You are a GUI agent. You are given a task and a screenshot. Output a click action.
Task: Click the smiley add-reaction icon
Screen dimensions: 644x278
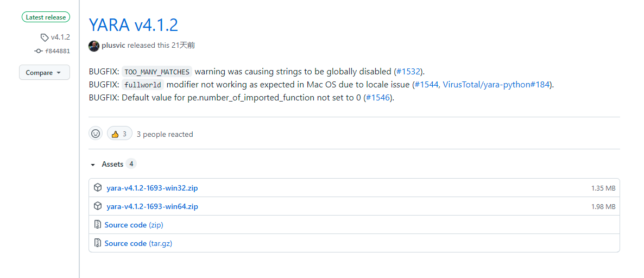96,134
